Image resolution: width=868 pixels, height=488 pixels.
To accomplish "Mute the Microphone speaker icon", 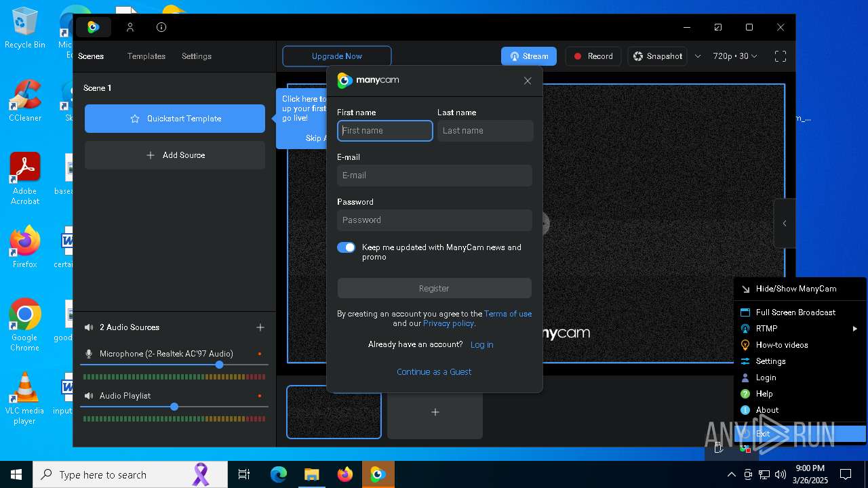I will click(89, 354).
